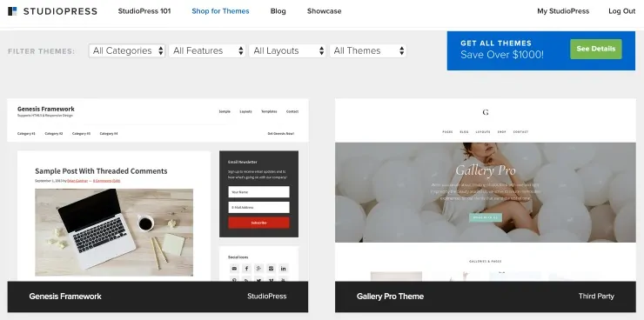Click the teal button in Gallery Pro hero

[486, 217]
